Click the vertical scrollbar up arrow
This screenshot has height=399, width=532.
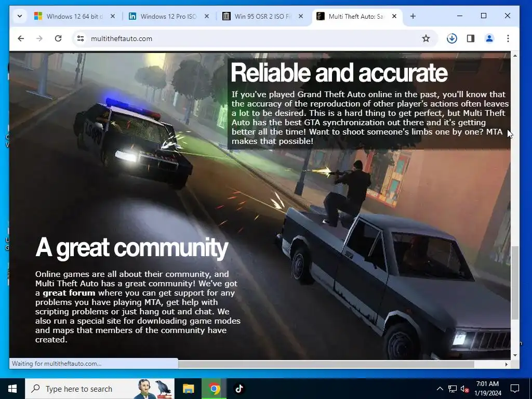[x=515, y=56]
